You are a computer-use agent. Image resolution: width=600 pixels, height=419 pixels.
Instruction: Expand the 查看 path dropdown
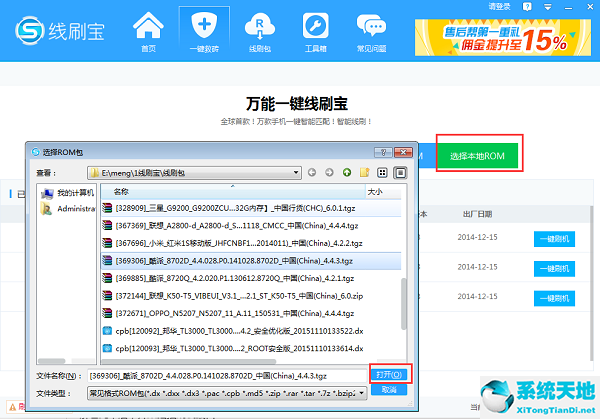296,173
